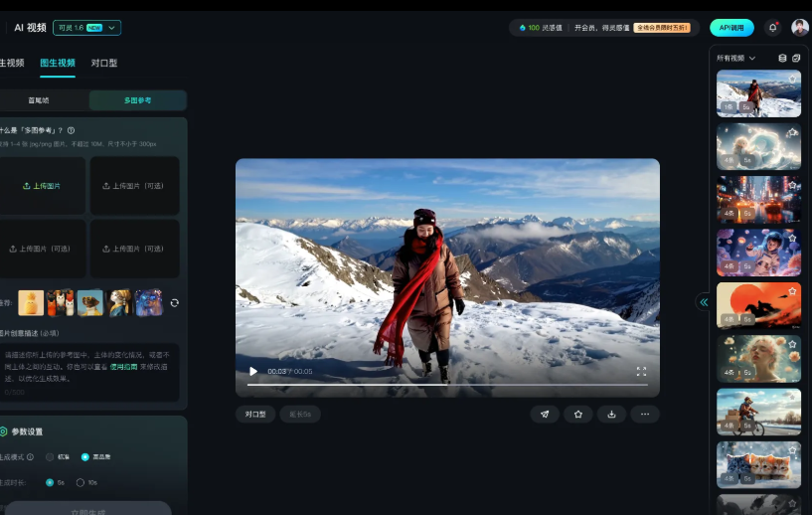812x515 pixels.
Task: Click the video progress bar
Action: point(447,385)
